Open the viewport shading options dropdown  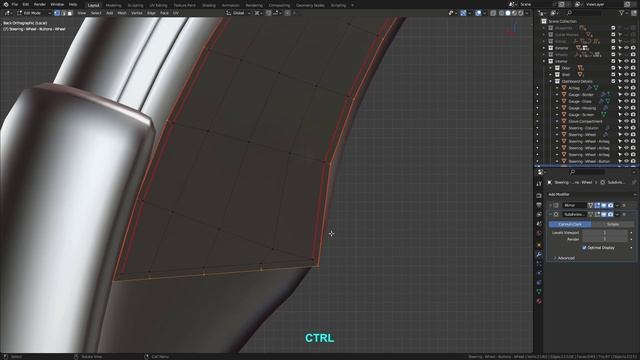tap(527, 13)
